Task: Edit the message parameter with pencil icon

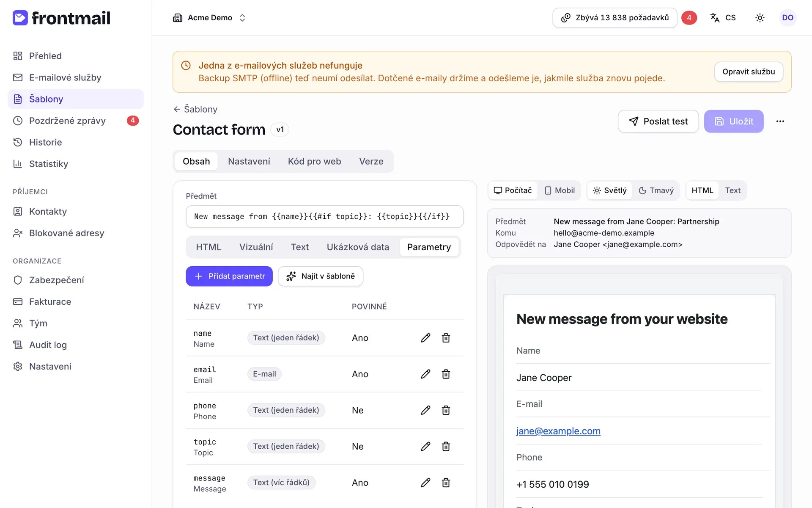Action: click(x=425, y=483)
